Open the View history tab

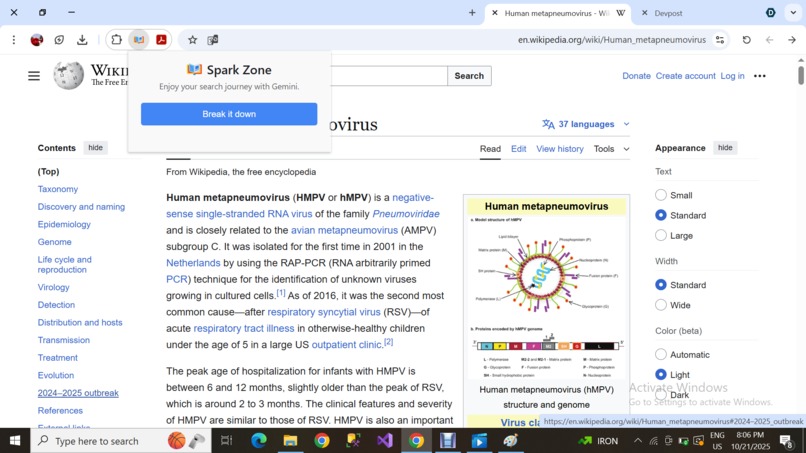(560, 149)
